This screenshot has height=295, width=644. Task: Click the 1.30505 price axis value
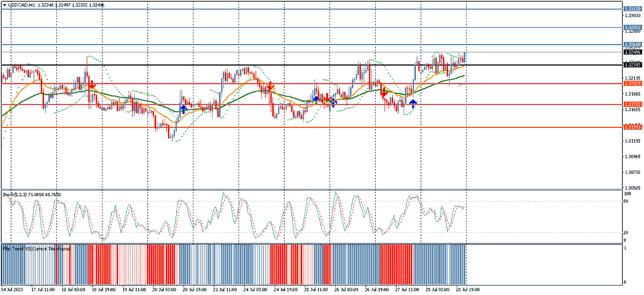(632, 188)
